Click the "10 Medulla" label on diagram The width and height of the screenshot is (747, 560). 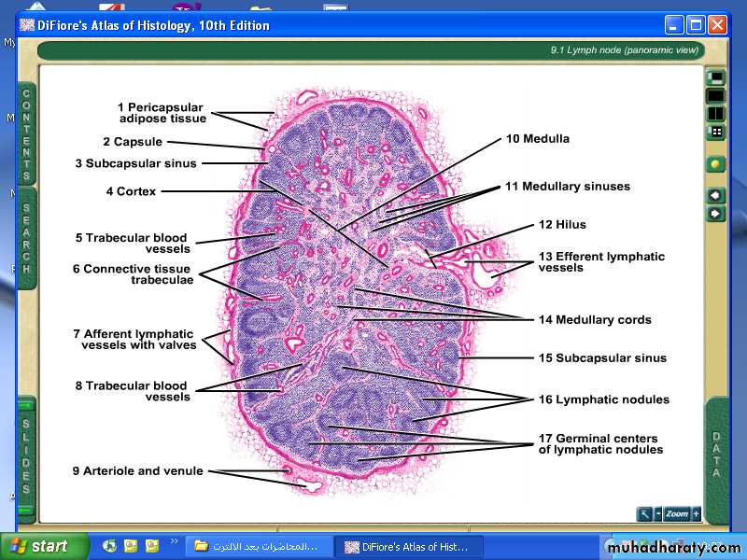(537, 138)
